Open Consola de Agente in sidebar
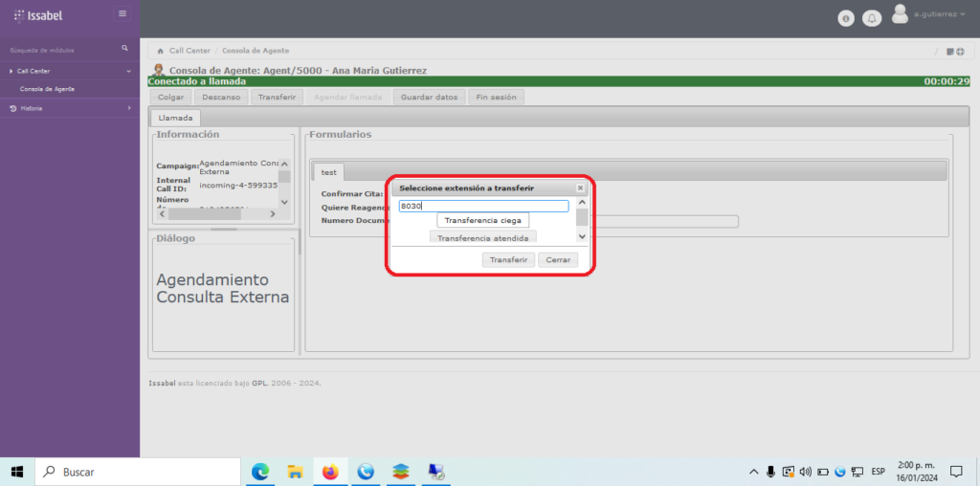The height and width of the screenshot is (486, 980). (x=48, y=89)
